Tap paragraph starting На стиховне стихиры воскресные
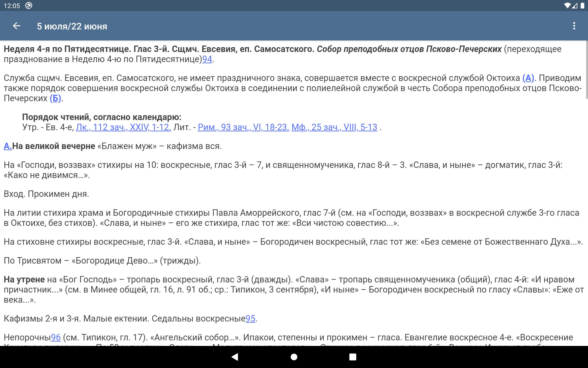The image size is (588, 368). [293, 242]
